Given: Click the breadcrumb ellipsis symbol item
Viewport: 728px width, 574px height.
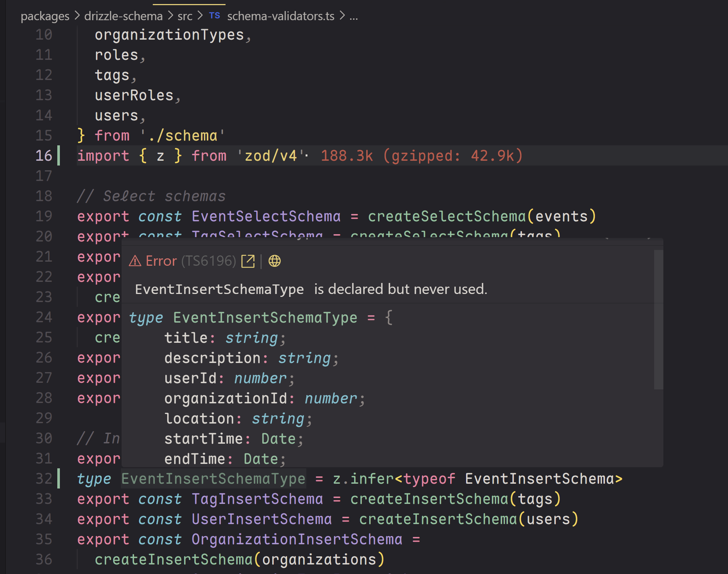Looking at the screenshot, I should (x=353, y=16).
